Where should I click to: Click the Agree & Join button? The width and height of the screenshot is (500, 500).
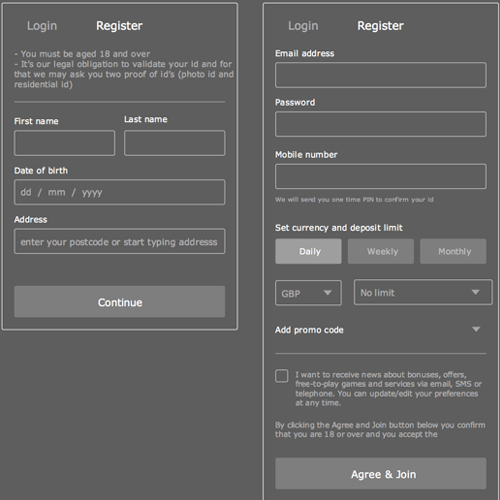click(381, 474)
